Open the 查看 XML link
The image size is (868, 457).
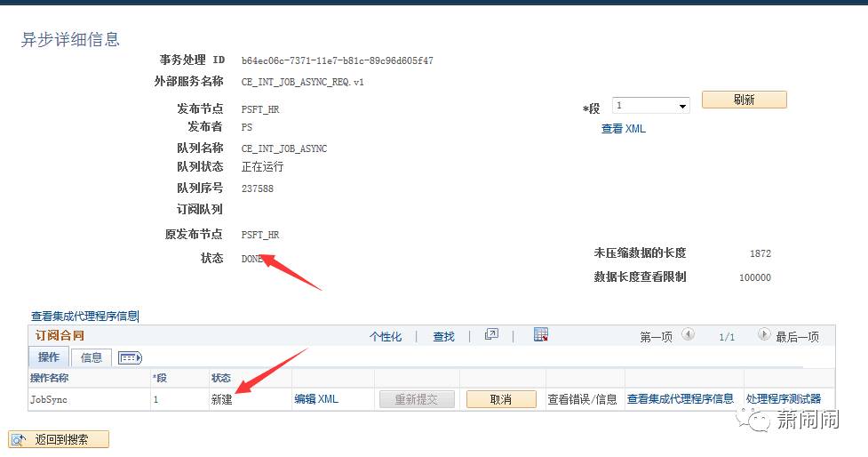click(x=624, y=129)
